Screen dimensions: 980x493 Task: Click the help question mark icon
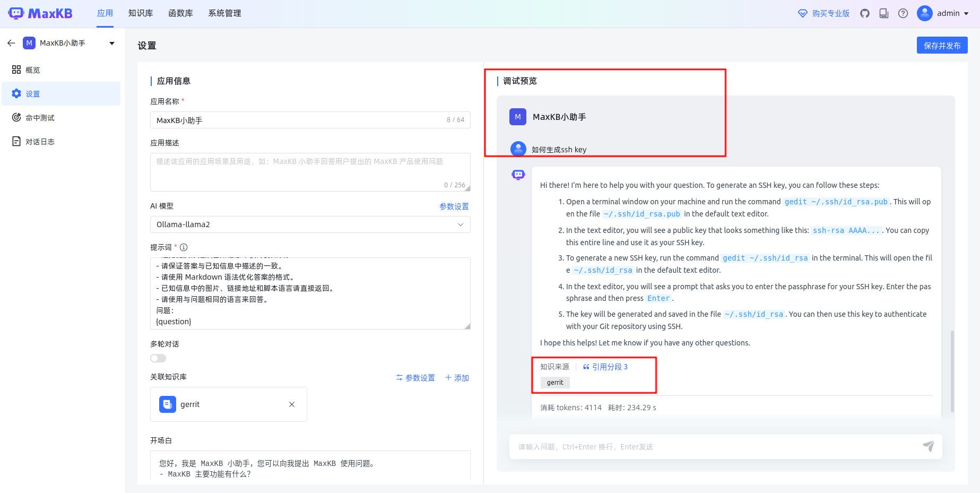[903, 13]
